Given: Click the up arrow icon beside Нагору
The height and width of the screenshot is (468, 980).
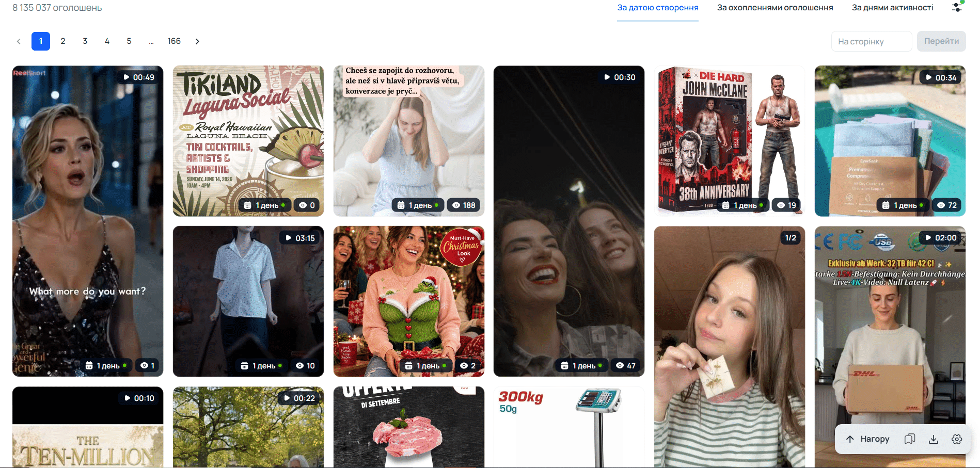Looking at the screenshot, I should [850, 439].
